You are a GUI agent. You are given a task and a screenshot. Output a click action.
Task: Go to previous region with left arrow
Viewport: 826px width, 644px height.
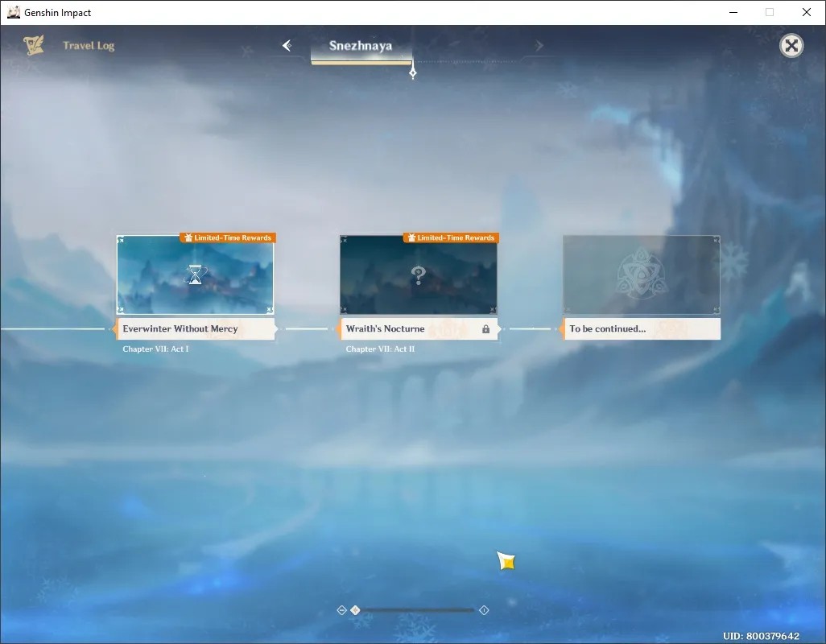[x=287, y=46]
